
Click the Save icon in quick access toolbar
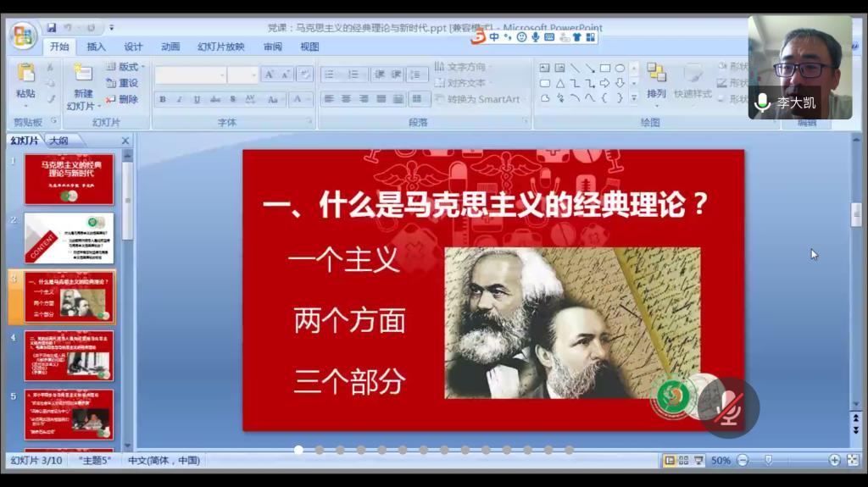[52, 28]
